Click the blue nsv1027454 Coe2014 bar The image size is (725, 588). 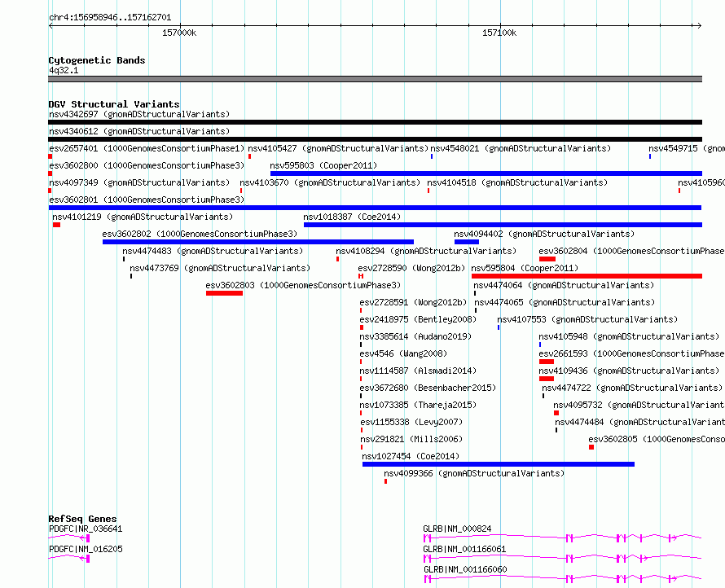pyautogui.click(x=499, y=464)
